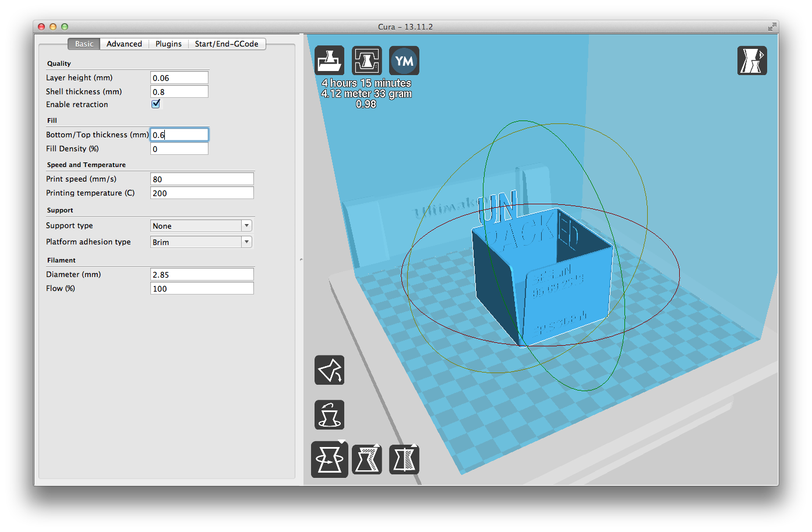Share on YouMagine with YM icon
Viewport: 812px width, 532px height.
click(x=404, y=61)
